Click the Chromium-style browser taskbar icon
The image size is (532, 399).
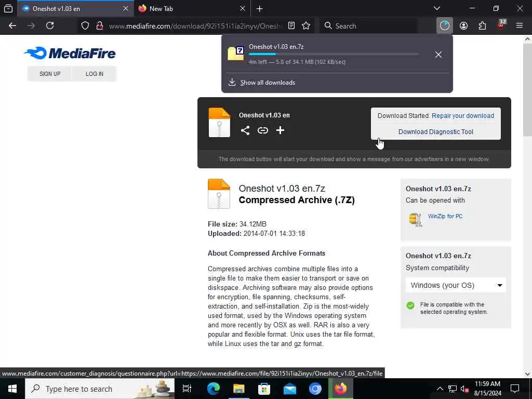[315, 389]
